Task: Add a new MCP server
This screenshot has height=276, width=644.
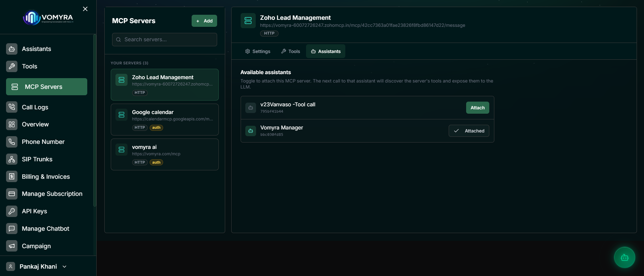Action: pos(204,21)
